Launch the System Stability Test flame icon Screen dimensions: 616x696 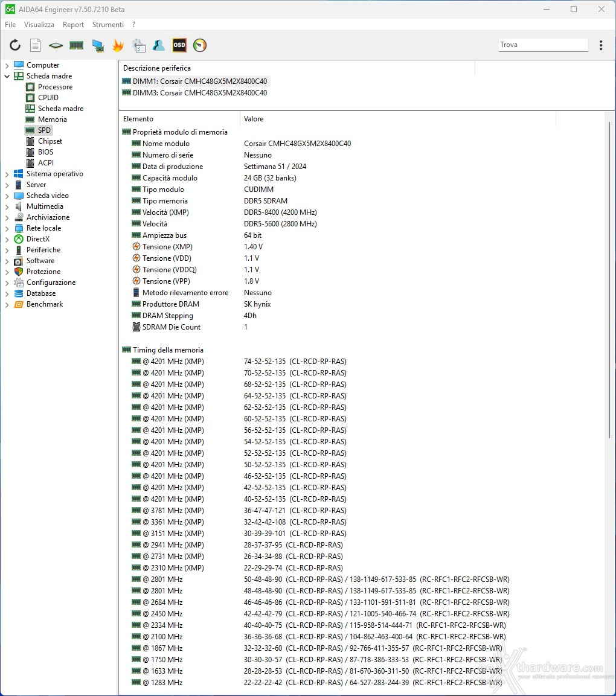118,45
